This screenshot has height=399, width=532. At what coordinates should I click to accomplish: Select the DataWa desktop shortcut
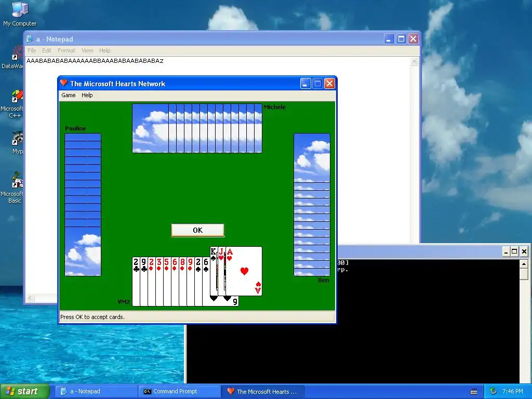click(13, 58)
